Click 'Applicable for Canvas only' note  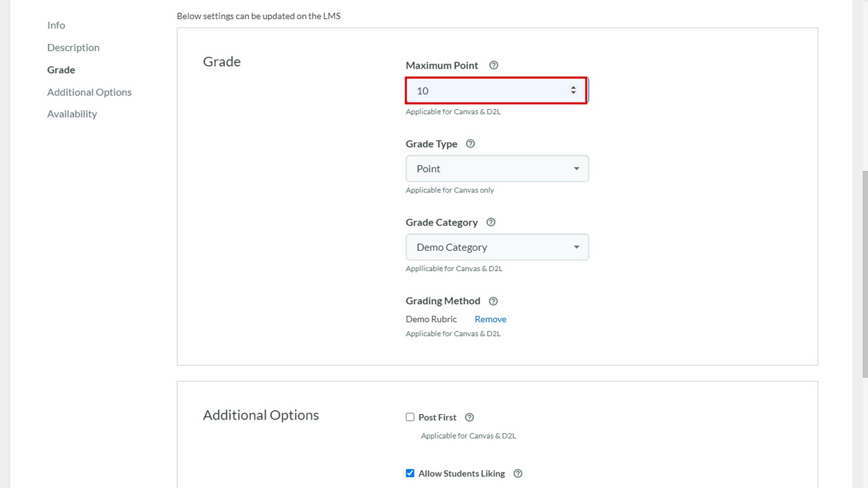(x=450, y=190)
